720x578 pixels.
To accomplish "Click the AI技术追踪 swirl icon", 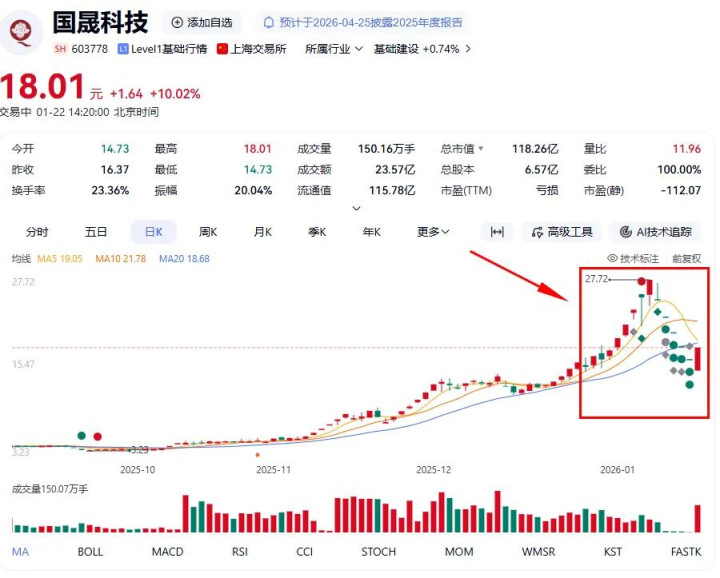I will [625, 232].
